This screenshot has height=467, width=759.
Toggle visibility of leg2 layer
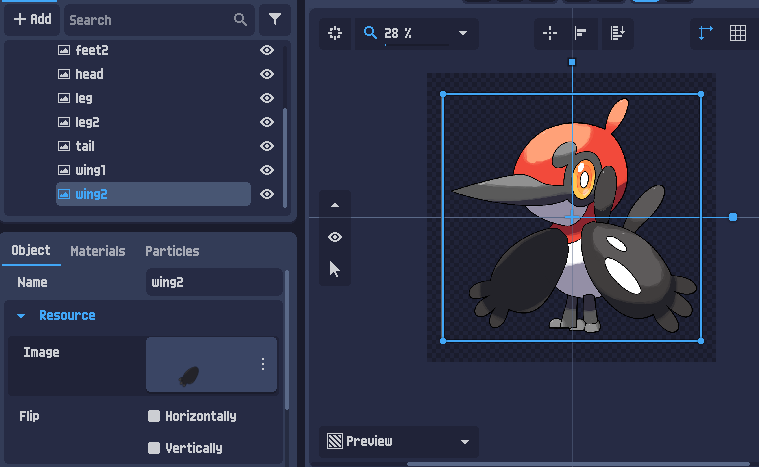(267, 122)
